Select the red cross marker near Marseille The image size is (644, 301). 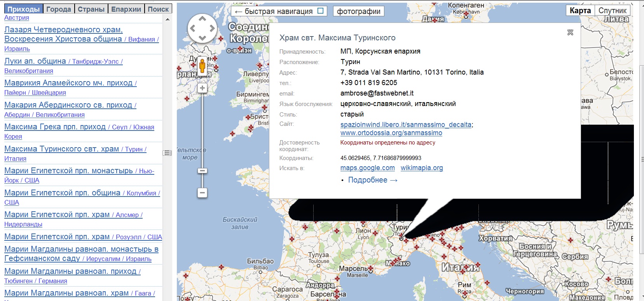(x=370, y=269)
